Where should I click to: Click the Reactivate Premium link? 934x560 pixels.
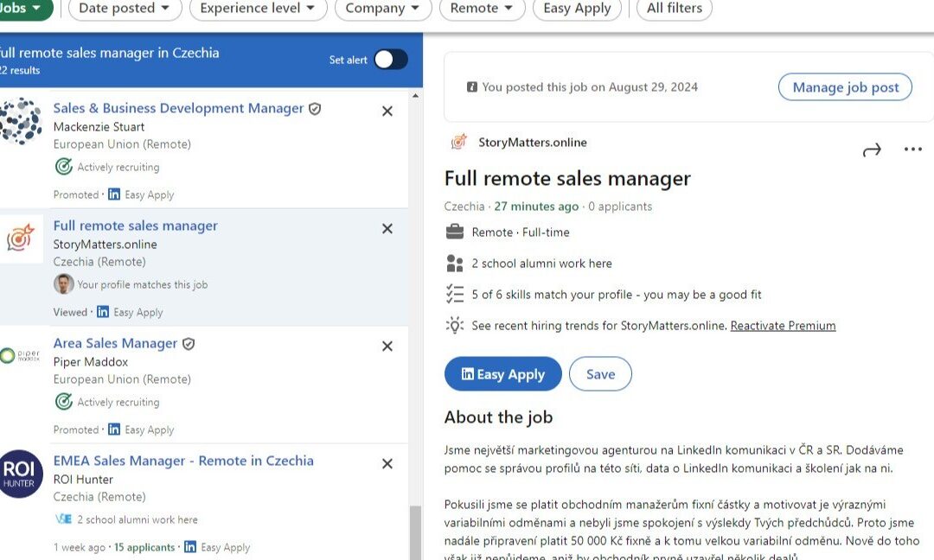783,325
